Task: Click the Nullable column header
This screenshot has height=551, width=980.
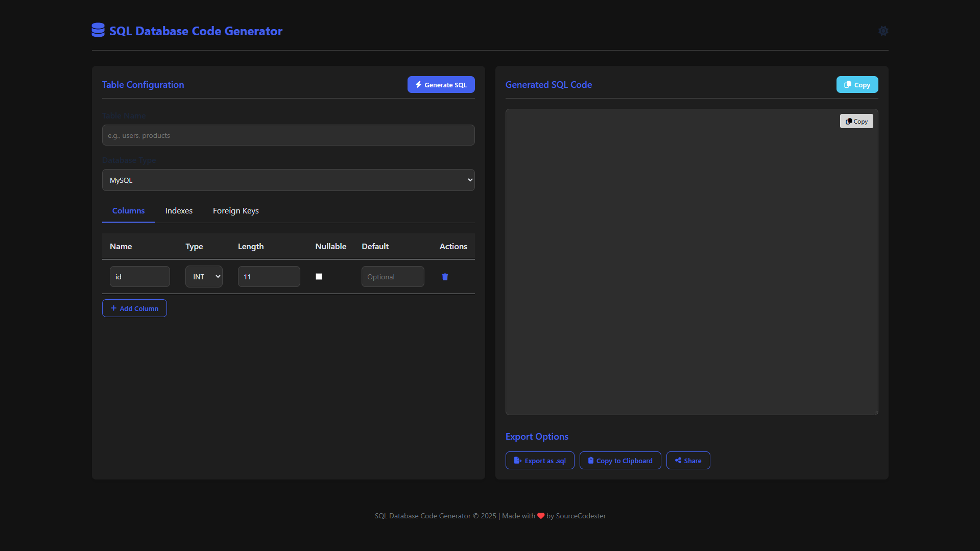Action: click(330, 247)
